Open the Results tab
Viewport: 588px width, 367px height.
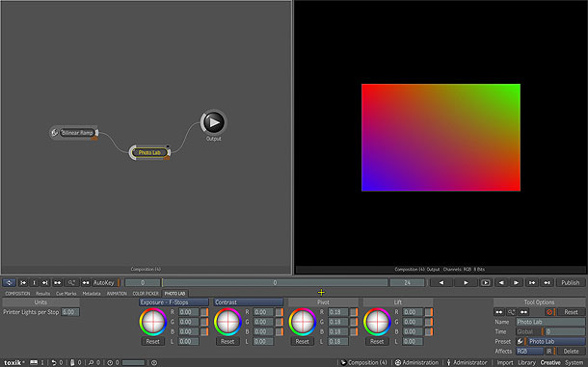point(42,294)
